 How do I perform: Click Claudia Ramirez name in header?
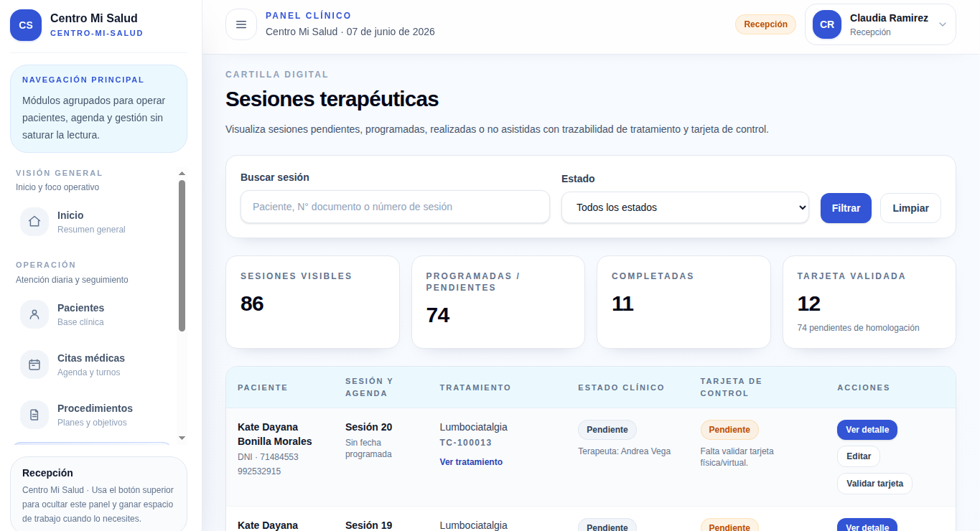coord(889,18)
